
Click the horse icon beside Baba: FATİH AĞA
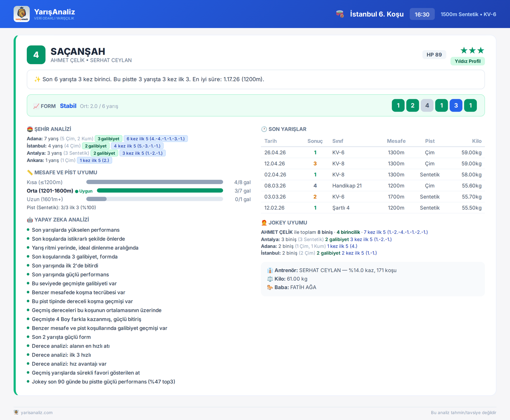click(x=270, y=287)
